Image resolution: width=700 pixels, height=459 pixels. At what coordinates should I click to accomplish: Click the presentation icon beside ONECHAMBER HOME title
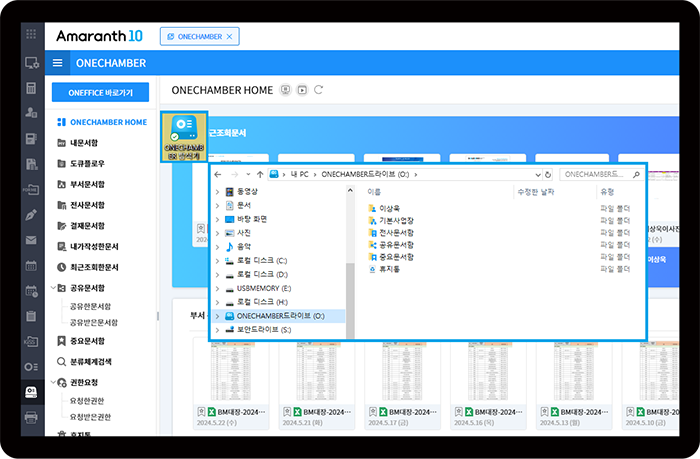click(x=285, y=90)
